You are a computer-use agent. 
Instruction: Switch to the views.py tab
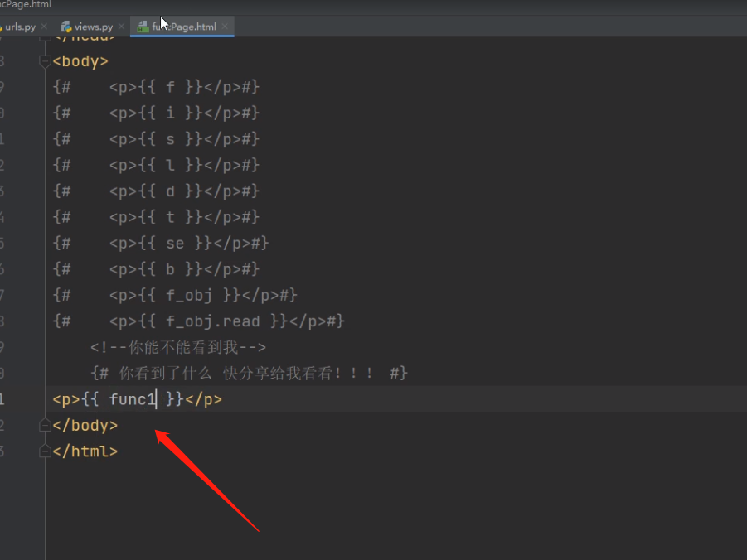(x=94, y=27)
